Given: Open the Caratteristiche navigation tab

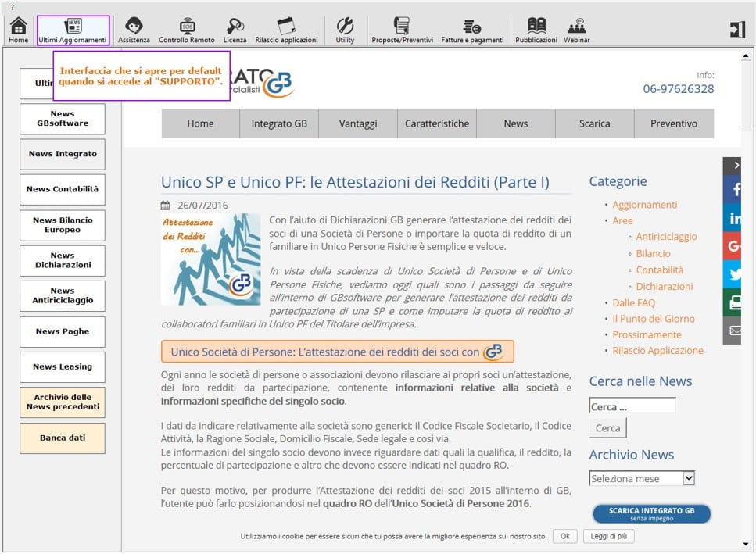Looking at the screenshot, I should [437, 123].
